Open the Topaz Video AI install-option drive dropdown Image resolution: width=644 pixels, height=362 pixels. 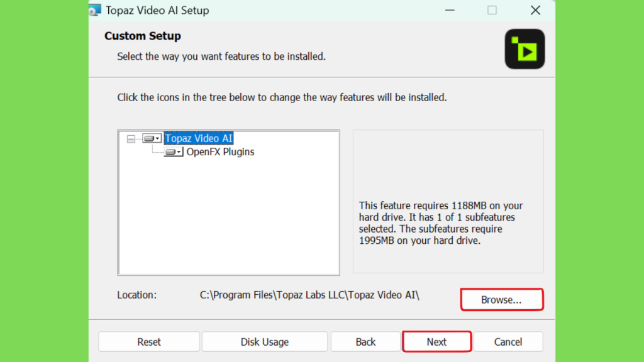click(152, 138)
